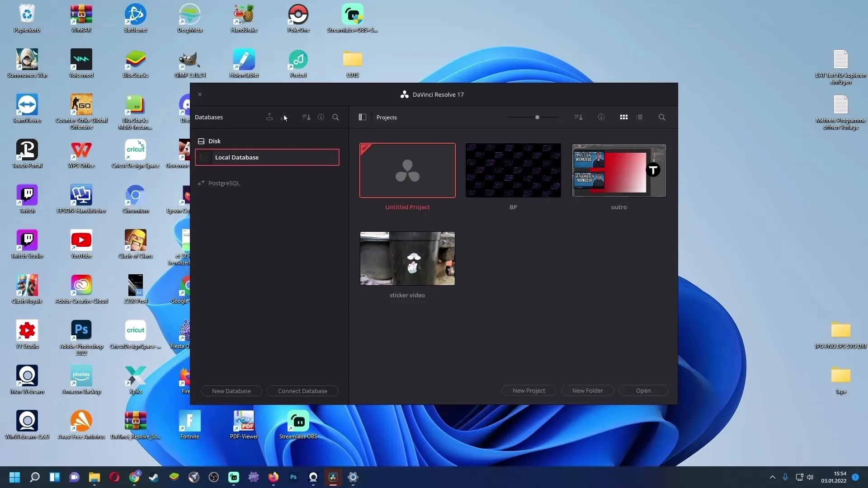
Task: Click the Fortnite desktop icon
Action: click(190, 425)
